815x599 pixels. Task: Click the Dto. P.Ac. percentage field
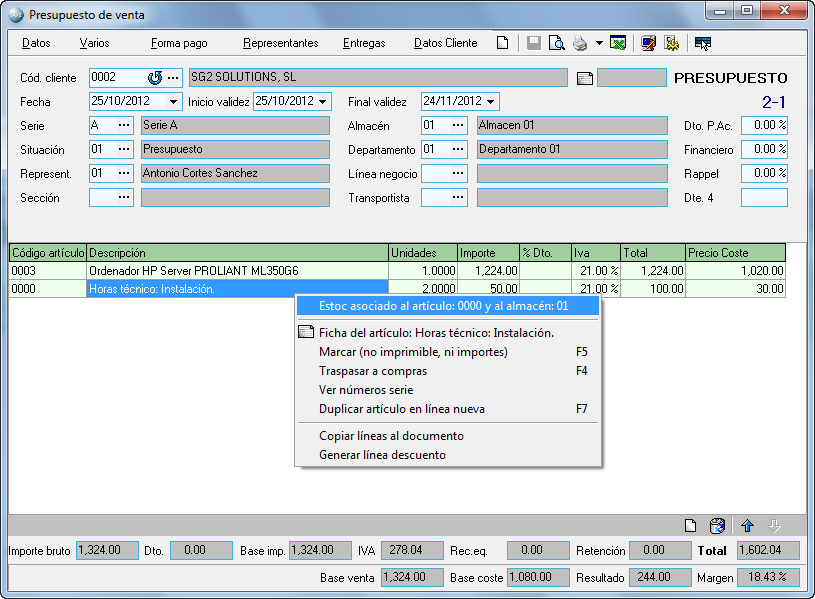coord(764,125)
